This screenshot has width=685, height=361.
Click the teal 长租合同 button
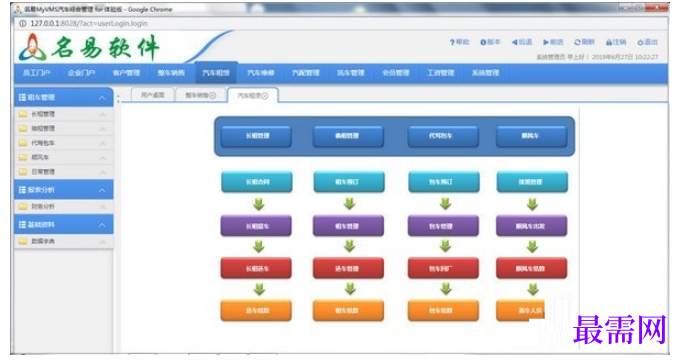coord(257,182)
